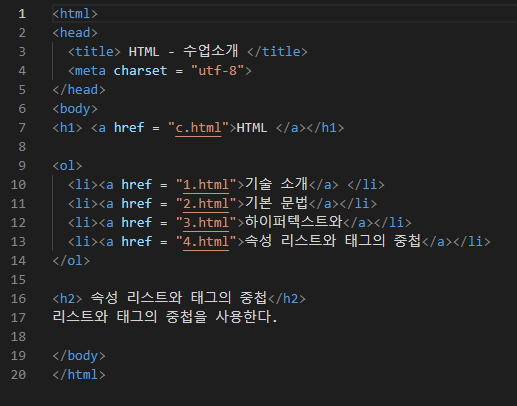Click line number 15 in the gutter
Screen dimensions: 517x406
18,280
